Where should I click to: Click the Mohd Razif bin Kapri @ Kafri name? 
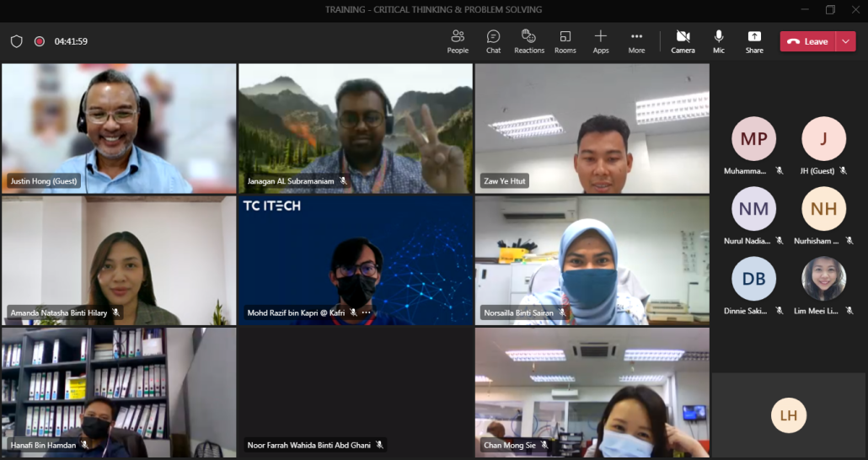(x=296, y=313)
